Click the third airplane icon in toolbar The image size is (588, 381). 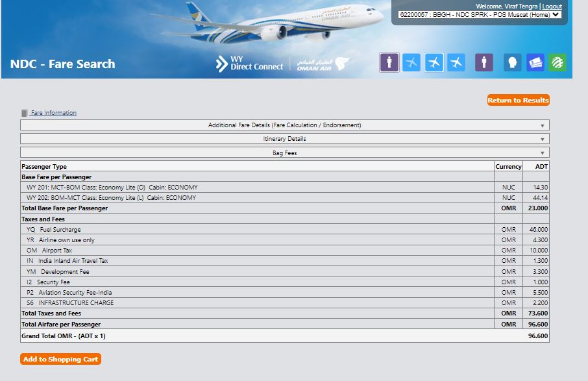click(454, 62)
